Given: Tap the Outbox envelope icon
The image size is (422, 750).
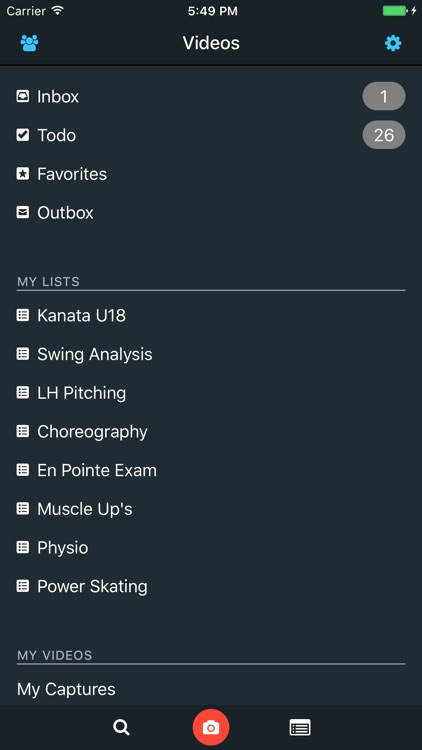Looking at the screenshot, I should [x=22, y=212].
